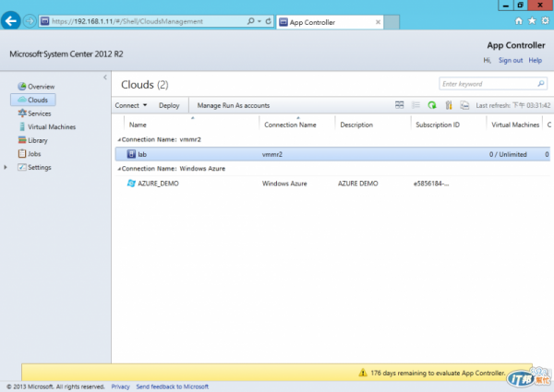Open the favorites star icon
554x392 pixels.
point(532,21)
